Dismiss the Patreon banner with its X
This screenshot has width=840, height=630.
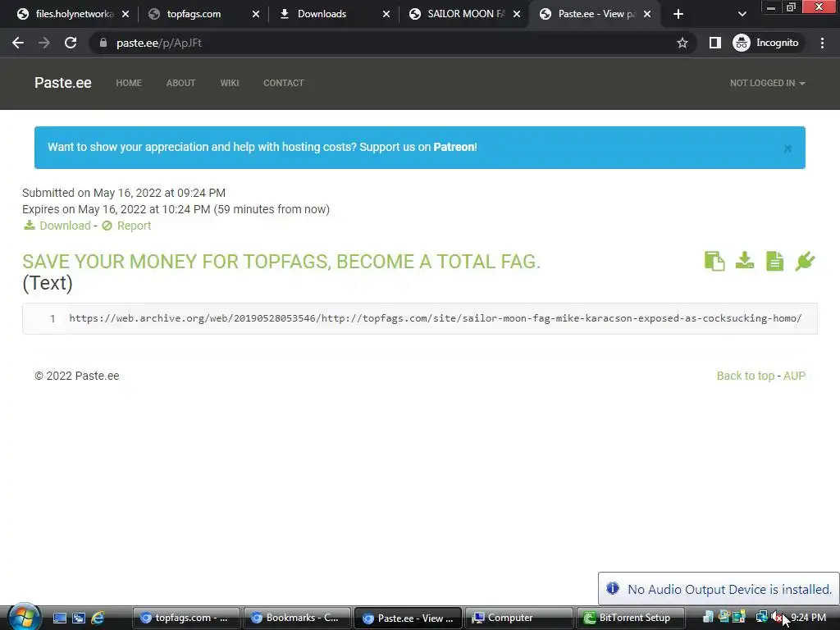pyautogui.click(x=787, y=148)
